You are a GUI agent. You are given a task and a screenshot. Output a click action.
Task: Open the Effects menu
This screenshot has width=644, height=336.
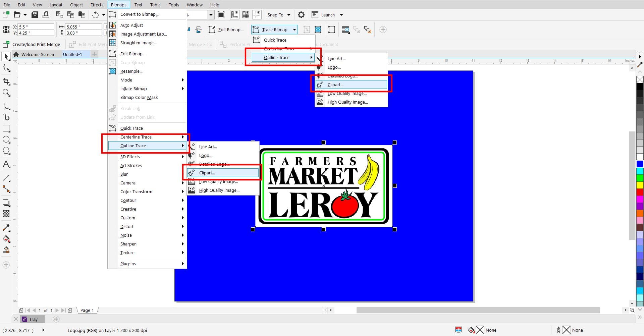(x=97, y=5)
